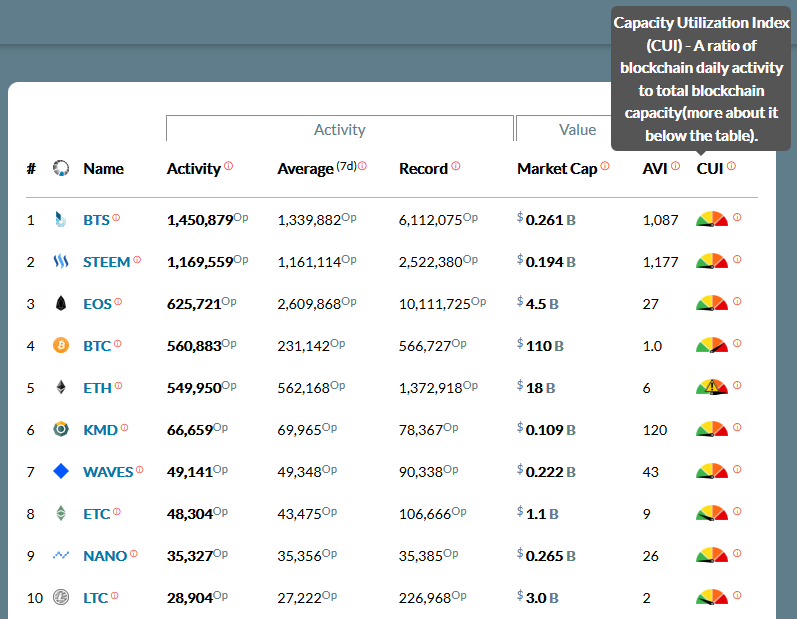Click the info icon next to KMD name
This screenshot has width=797, height=619.
pos(125,427)
